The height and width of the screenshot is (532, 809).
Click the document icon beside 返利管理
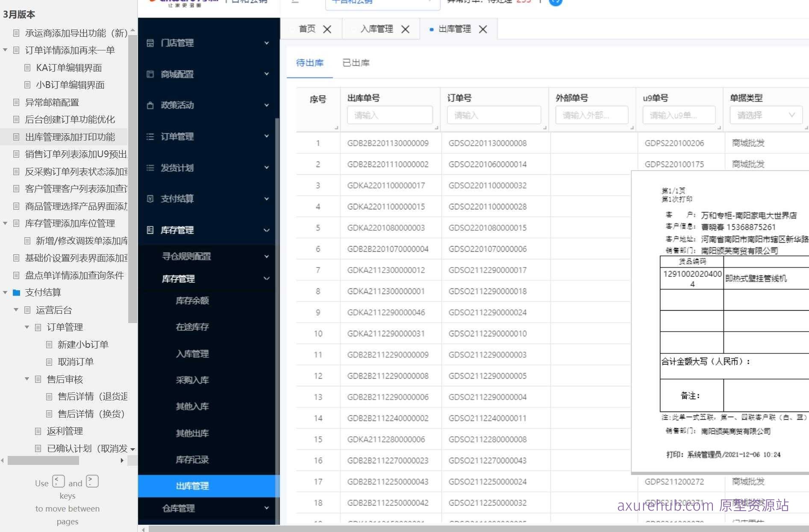coord(38,431)
